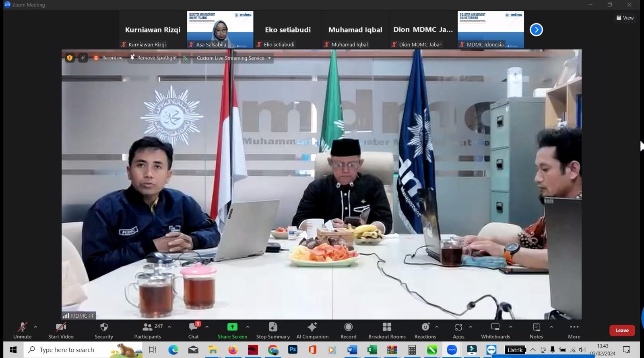
Task: Open the More options menu
Action: (x=574, y=330)
